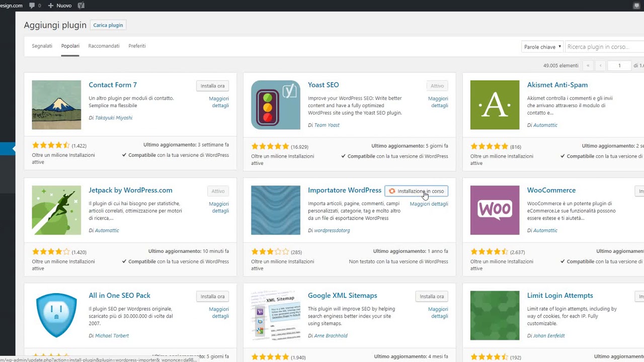Click the Akismet Anti-Spam plugin icon

tap(495, 105)
